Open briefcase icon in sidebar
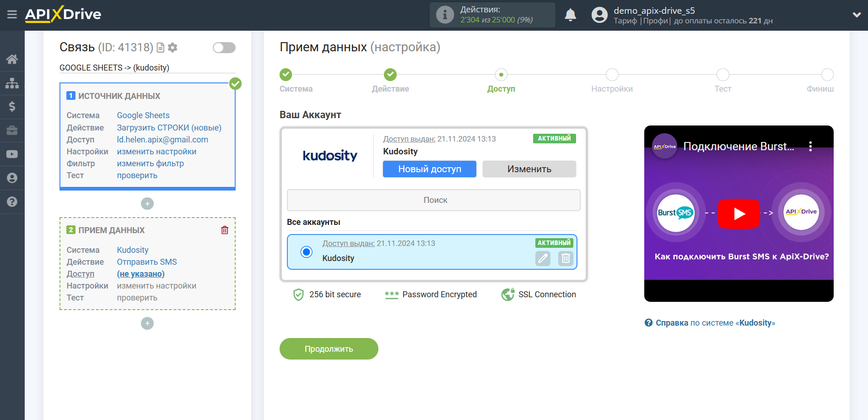 click(x=12, y=131)
